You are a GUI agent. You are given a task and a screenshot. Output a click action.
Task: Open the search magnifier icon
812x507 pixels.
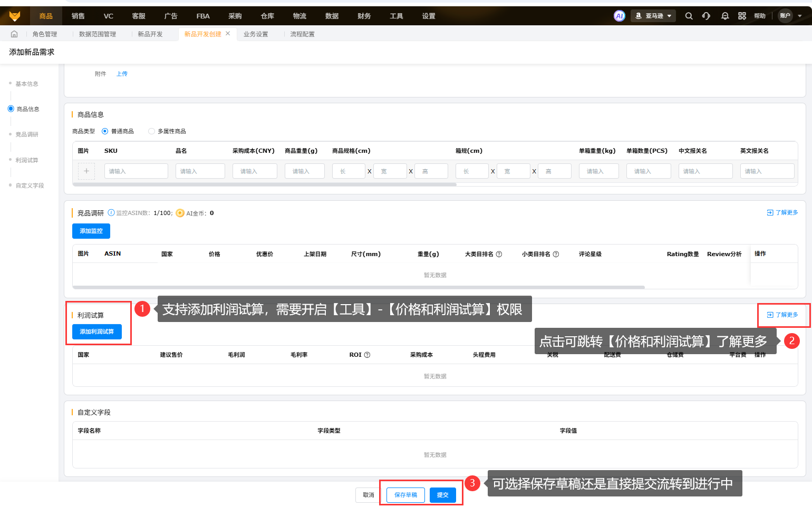689,16
